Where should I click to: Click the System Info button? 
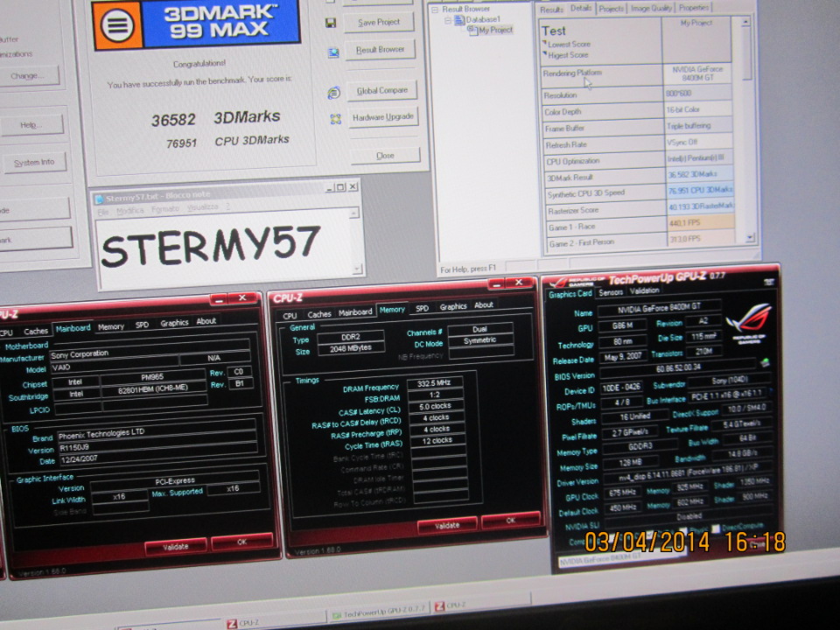point(34,162)
